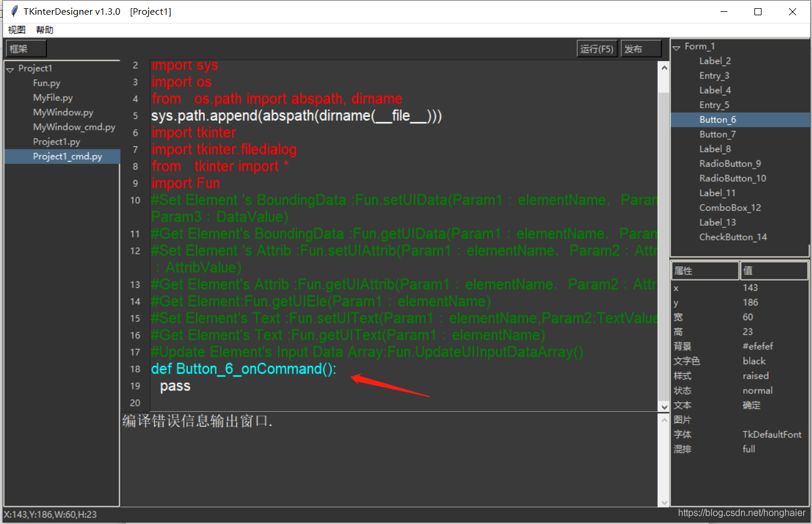Click the code editor scrollbar down arrow
Viewport: 812px width, 524px height.
tap(664, 407)
